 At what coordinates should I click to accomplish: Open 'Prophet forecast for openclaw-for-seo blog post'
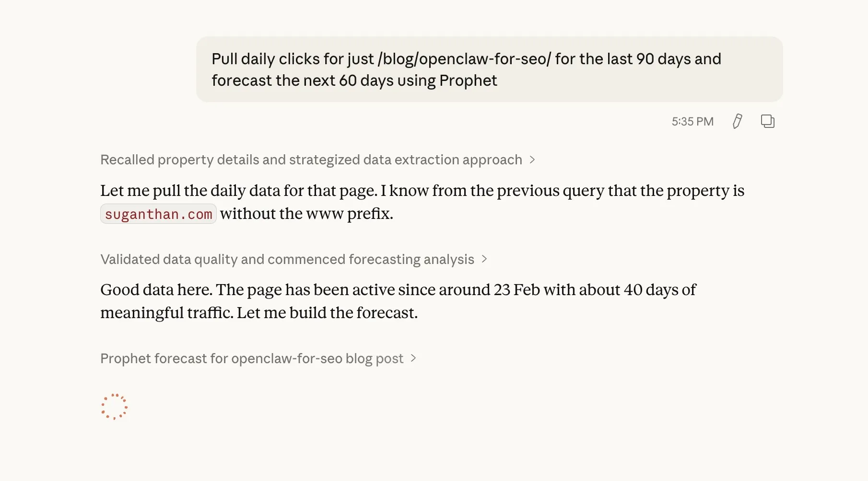pyautogui.click(x=252, y=358)
